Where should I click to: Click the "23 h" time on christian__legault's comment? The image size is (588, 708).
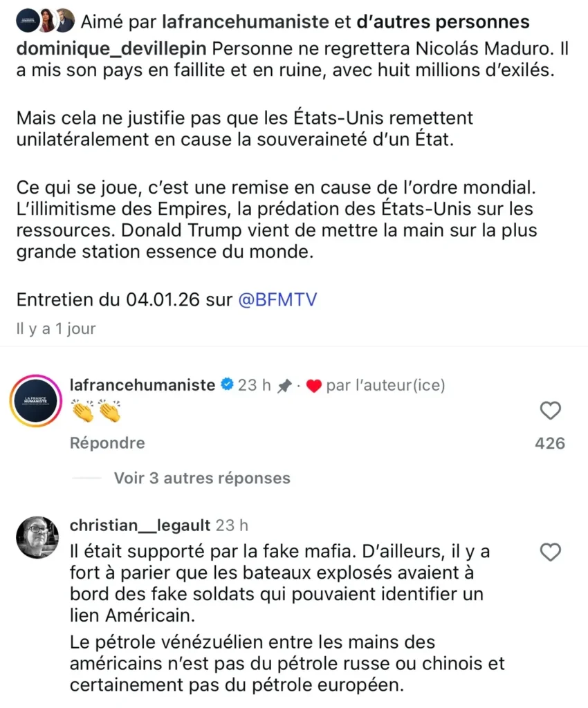232,525
